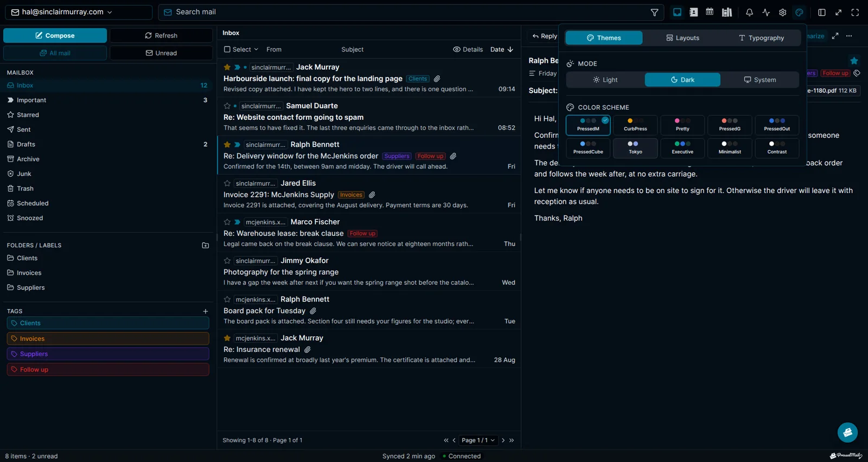
Task: Switch mode to System
Action: pyautogui.click(x=759, y=80)
